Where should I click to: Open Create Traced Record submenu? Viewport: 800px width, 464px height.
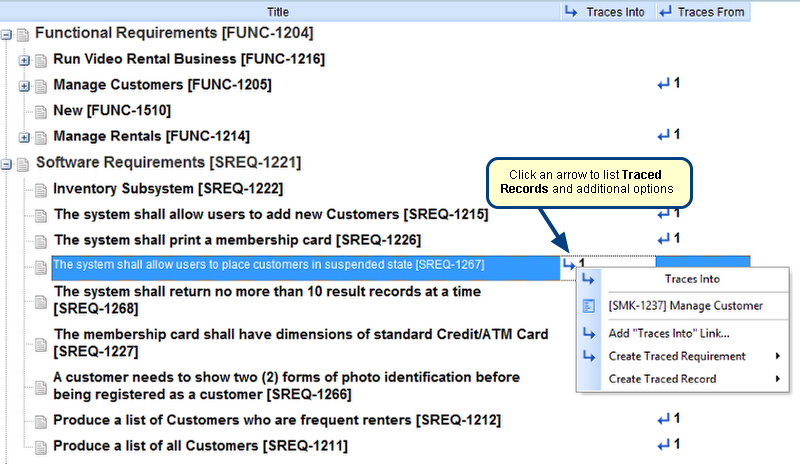click(662, 379)
